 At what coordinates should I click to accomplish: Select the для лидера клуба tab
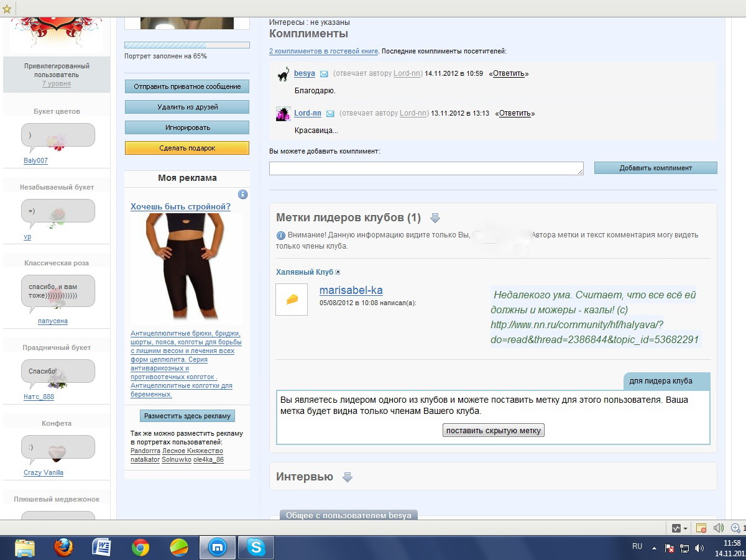click(x=666, y=381)
